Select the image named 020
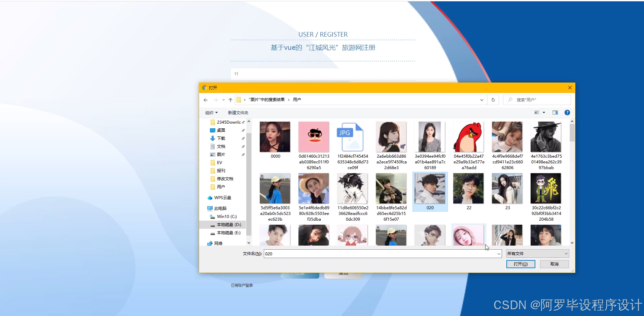Screen dimensions: 644x316 [x=430, y=192]
